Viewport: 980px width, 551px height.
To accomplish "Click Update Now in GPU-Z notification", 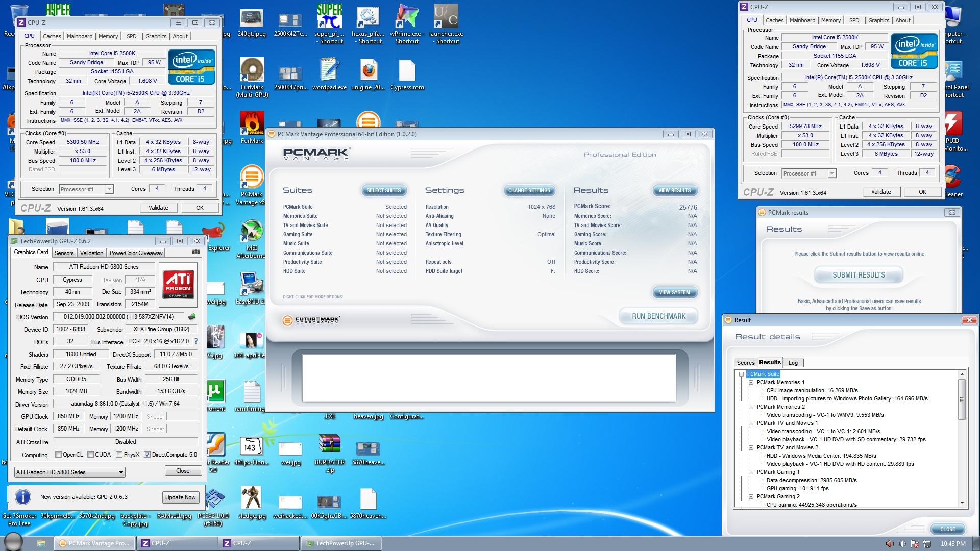I will coord(180,497).
